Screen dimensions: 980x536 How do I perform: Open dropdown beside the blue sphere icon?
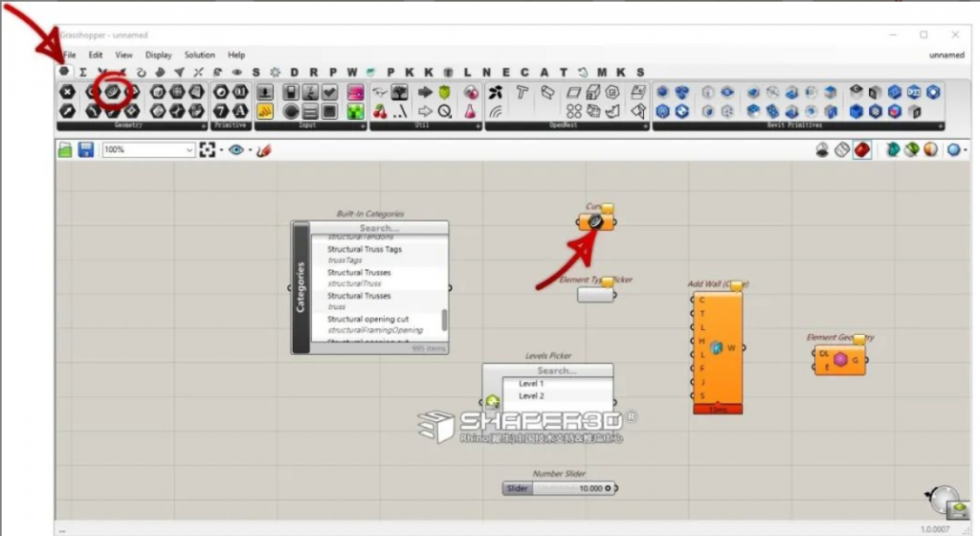tap(966, 150)
